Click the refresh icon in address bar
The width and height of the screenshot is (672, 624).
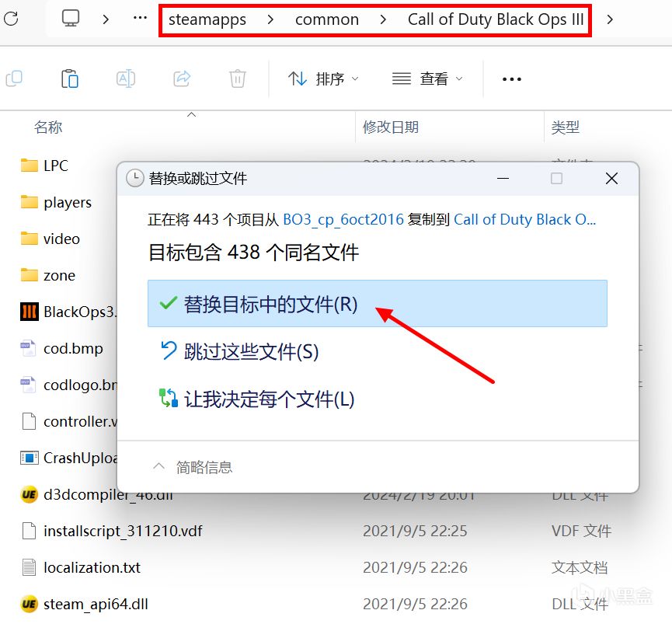click(x=11, y=19)
